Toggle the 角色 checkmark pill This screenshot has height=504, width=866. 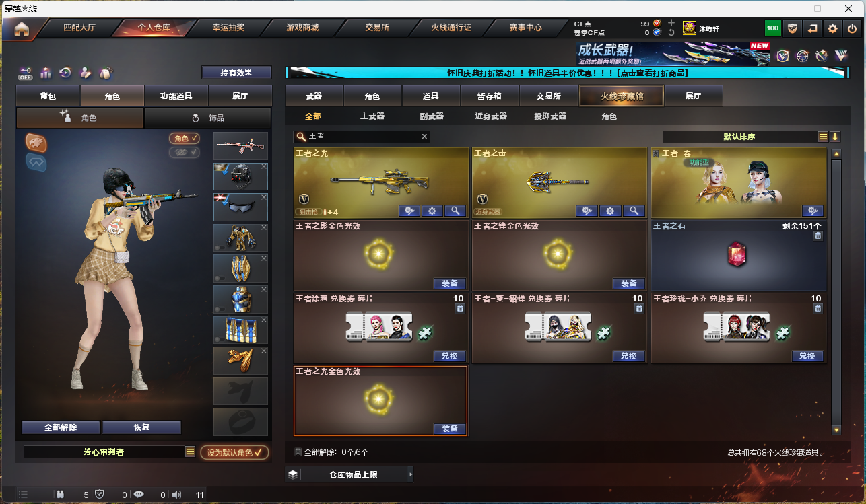tap(185, 138)
